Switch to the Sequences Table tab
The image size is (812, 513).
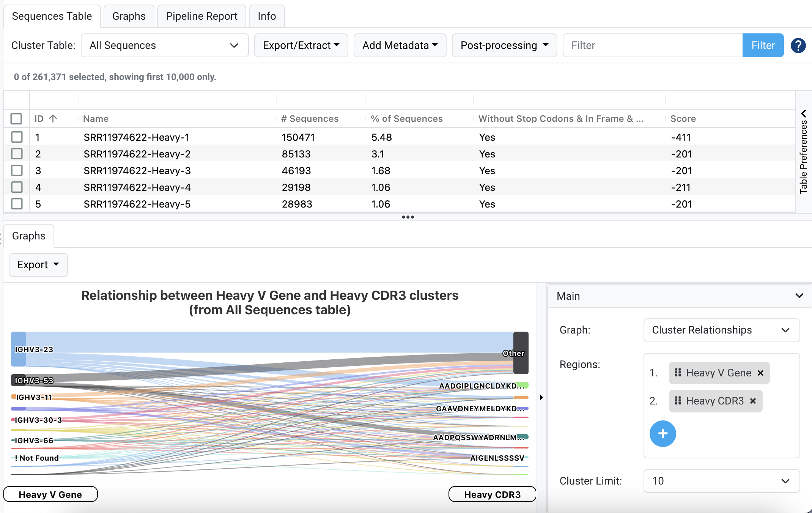(52, 16)
